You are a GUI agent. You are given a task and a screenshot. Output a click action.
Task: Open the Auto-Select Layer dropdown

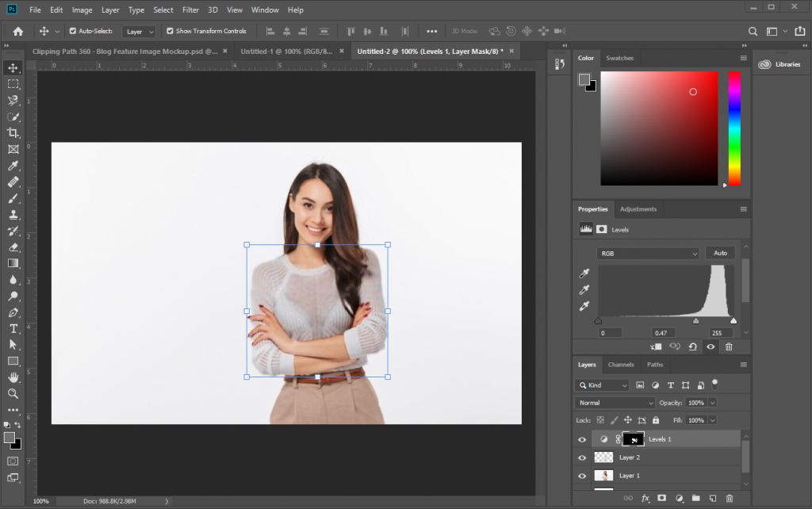coord(139,32)
